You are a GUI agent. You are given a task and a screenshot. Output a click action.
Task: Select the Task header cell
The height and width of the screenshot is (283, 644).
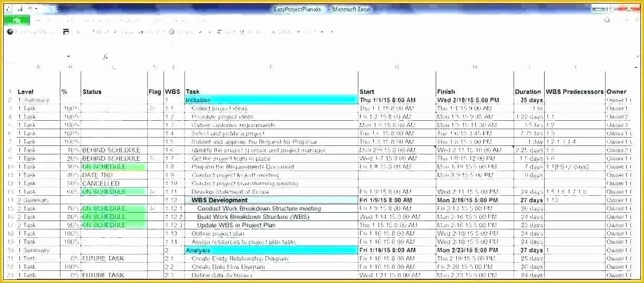click(271, 91)
